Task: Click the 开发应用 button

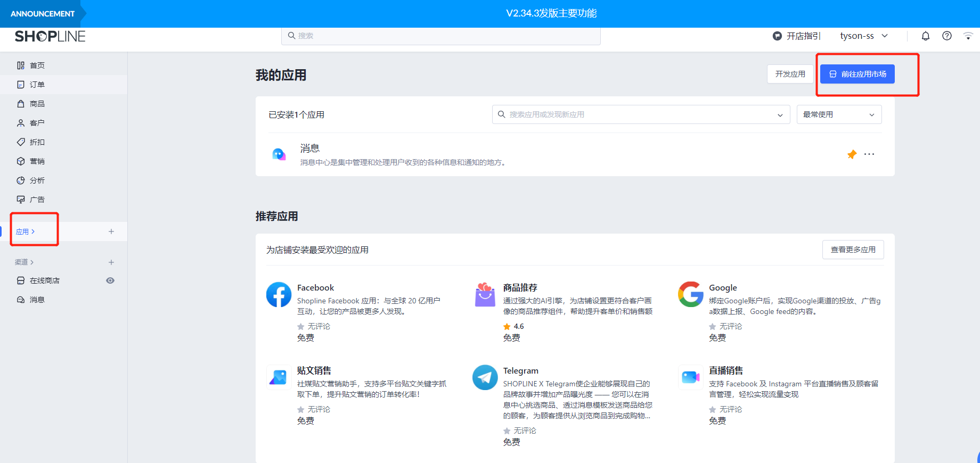Action: (x=790, y=74)
